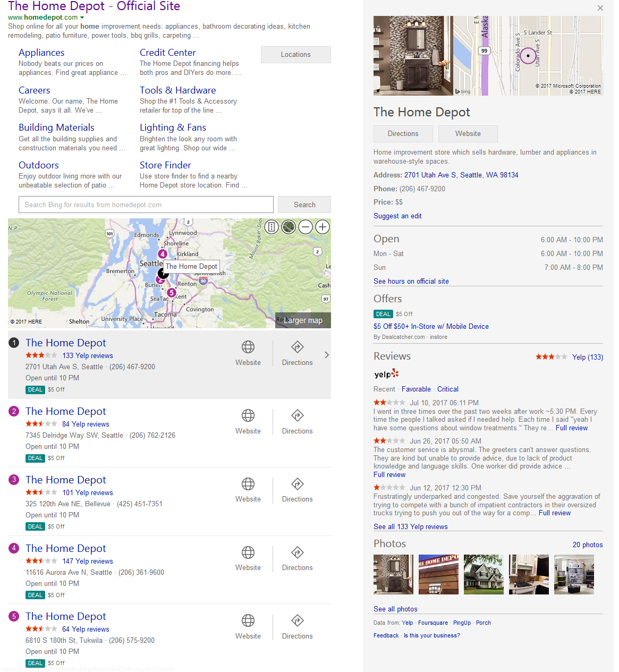Filter reviews by Favorable
The height and width of the screenshot is (672, 619).
pos(416,389)
